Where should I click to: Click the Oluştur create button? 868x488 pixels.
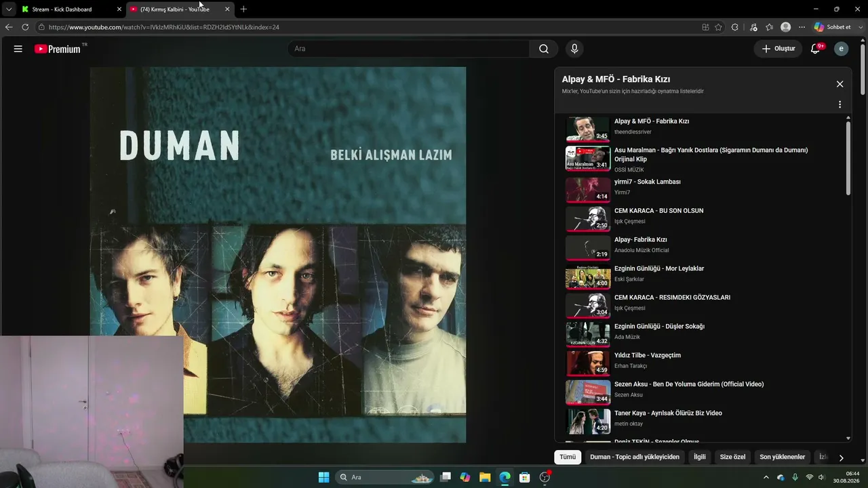click(x=778, y=49)
